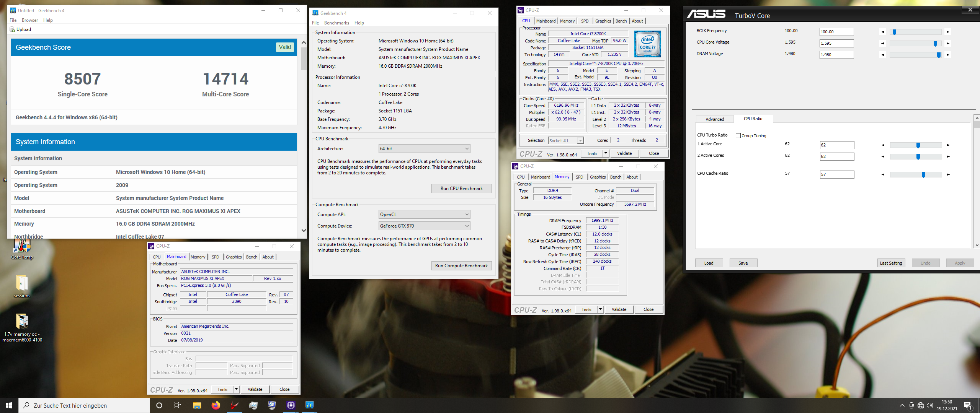
Task: Select the CPU Ratio tab in TurboV
Action: 753,119
